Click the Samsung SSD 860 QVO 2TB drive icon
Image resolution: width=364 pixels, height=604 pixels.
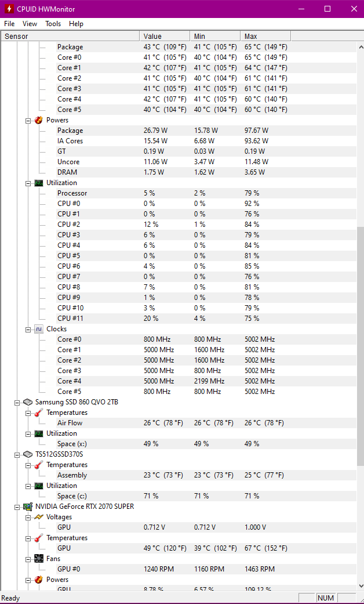point(27,402)
